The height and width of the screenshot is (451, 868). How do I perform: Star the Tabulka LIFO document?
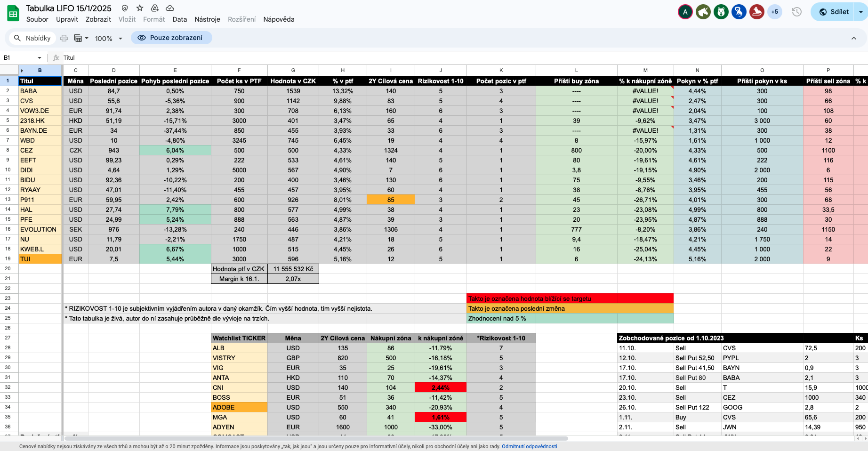point(140,8)
